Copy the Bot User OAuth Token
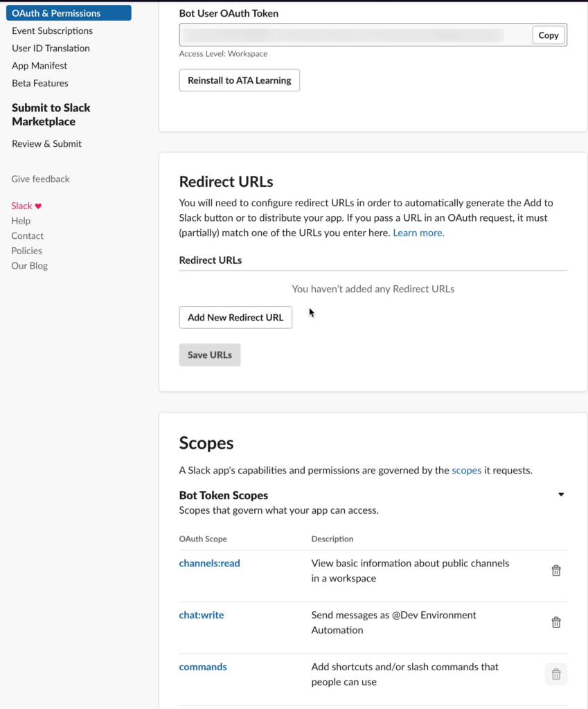Viewport: 588px width, 709px height. (549, 35)
